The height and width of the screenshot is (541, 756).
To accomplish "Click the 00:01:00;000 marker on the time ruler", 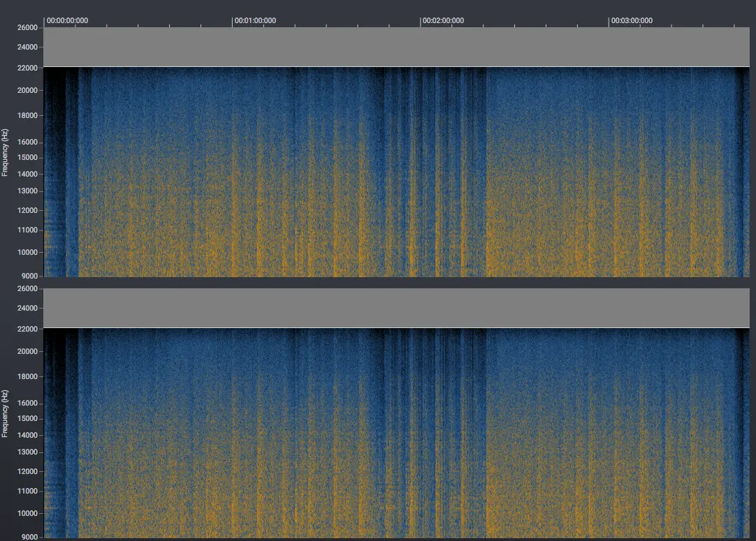I will pyautogui.click(x=255, y=20).
